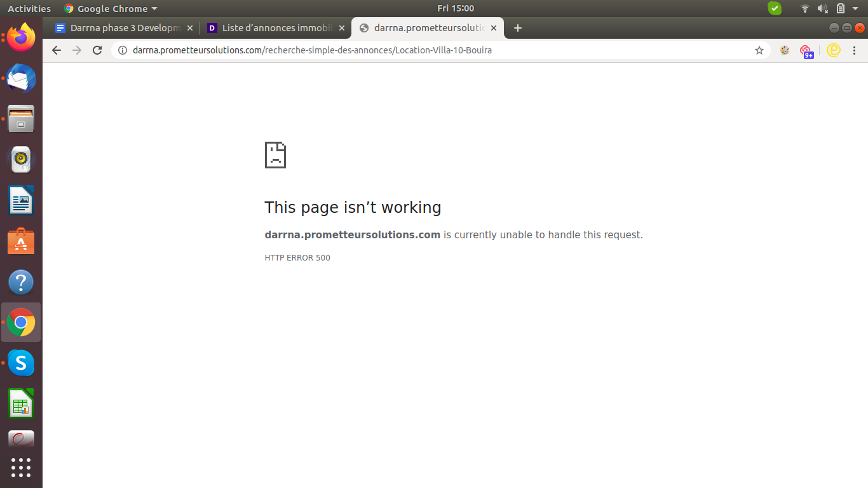
Task: Open Chrome's three-dot menu
Action: 855,50
